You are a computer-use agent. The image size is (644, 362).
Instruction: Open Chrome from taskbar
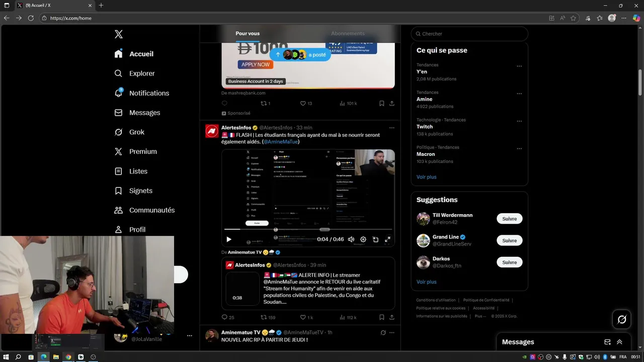pyautogui.click(x=68, y=357)
